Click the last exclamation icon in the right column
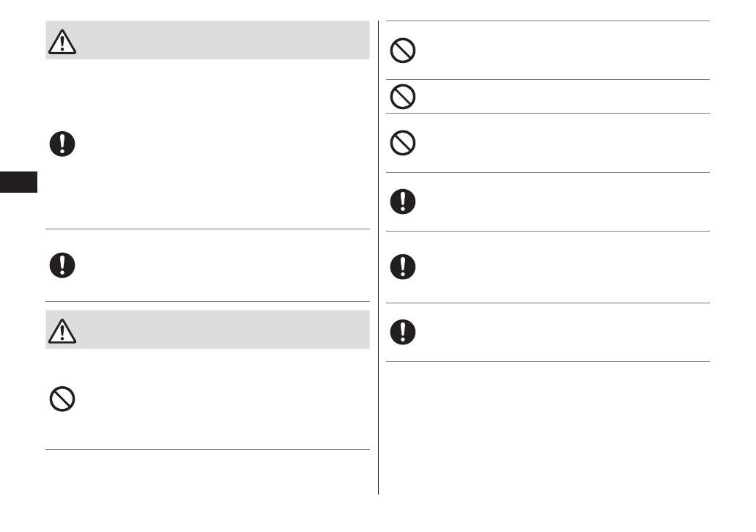 pyautogui.click(x=402, y=332)
